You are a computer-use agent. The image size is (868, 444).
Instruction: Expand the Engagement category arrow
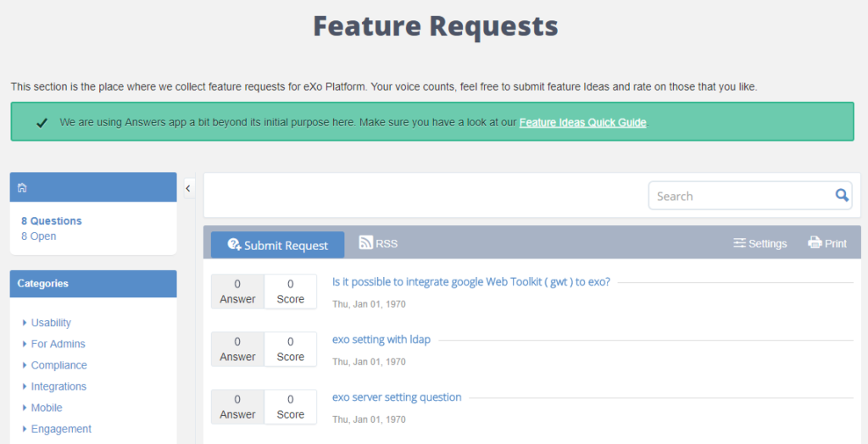click(x=25, y=429)
